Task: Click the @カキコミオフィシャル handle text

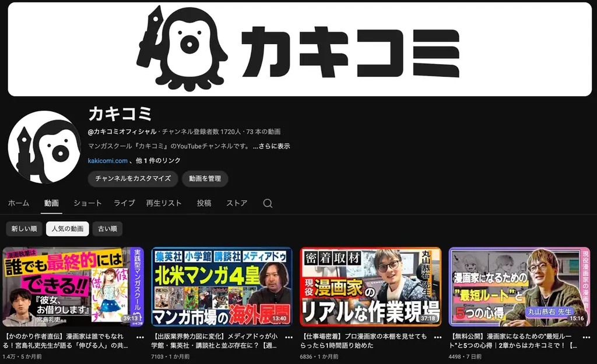Action: click(x=122, y=132)
